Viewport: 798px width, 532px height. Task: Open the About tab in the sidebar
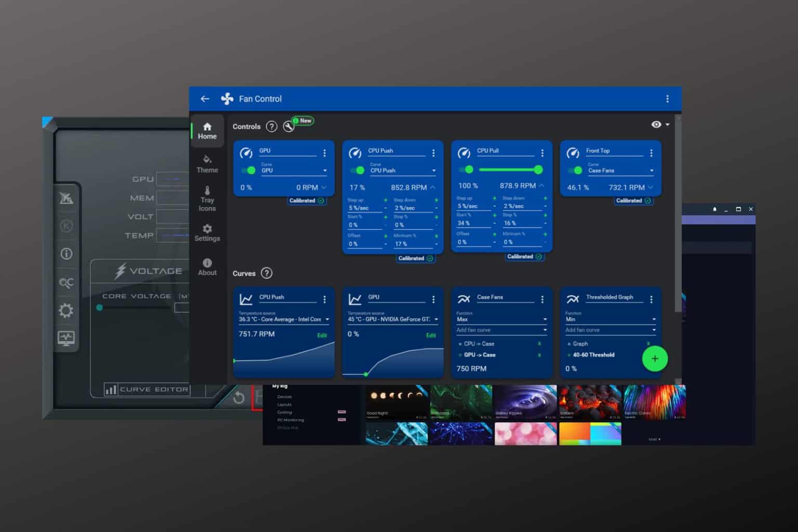pyautogui.click(x=207, y=267)
